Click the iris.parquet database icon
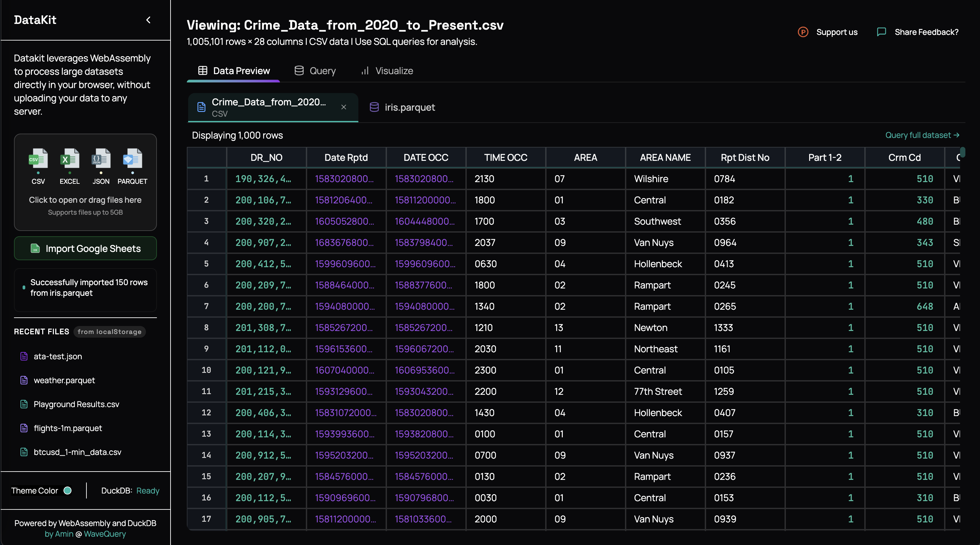The image size is (980, 545). [x=374, y=107]
